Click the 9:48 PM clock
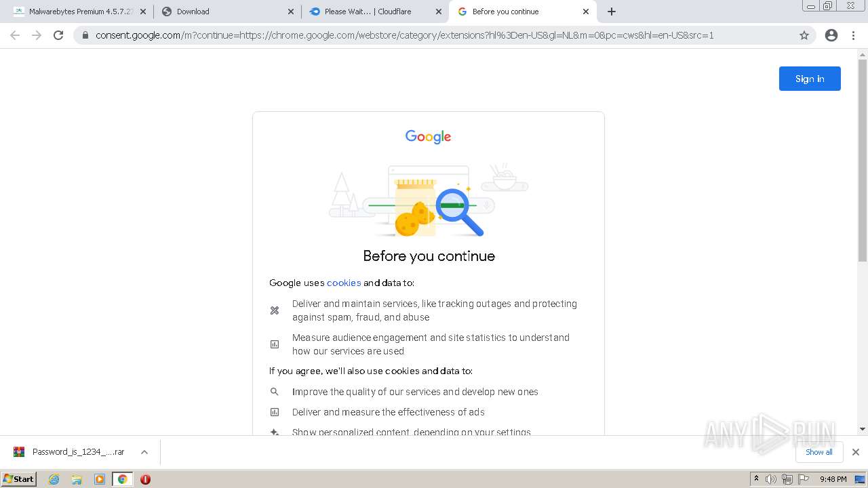 tap(833, 479)
